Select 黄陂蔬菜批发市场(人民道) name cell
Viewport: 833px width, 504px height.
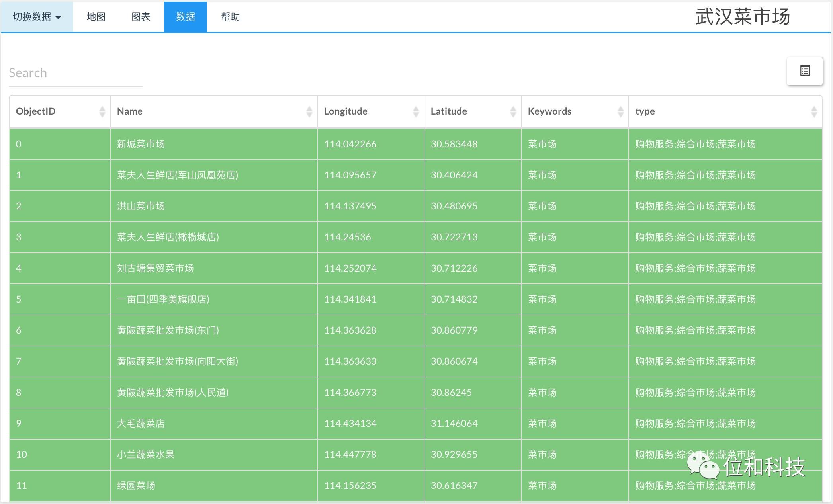(214, 393)
